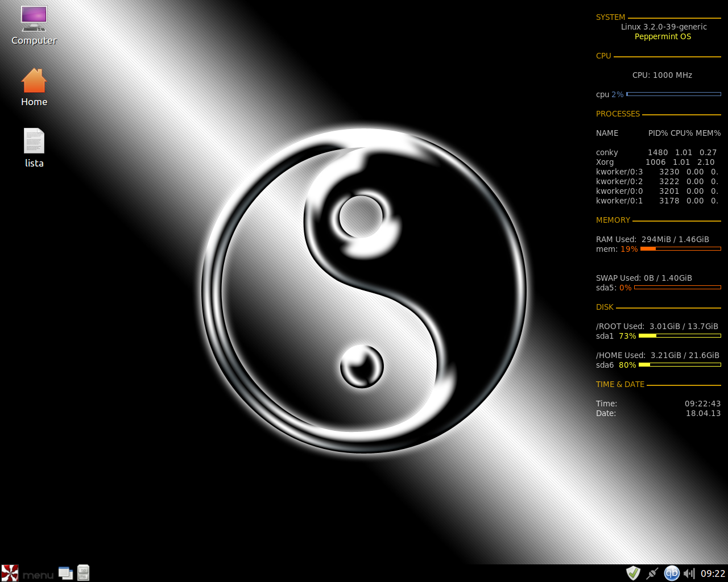Image resolution: width=728 pixels, height=582 pixels.
Task: Click the volume speaker tray icon
Action: (x=689, y=573)
